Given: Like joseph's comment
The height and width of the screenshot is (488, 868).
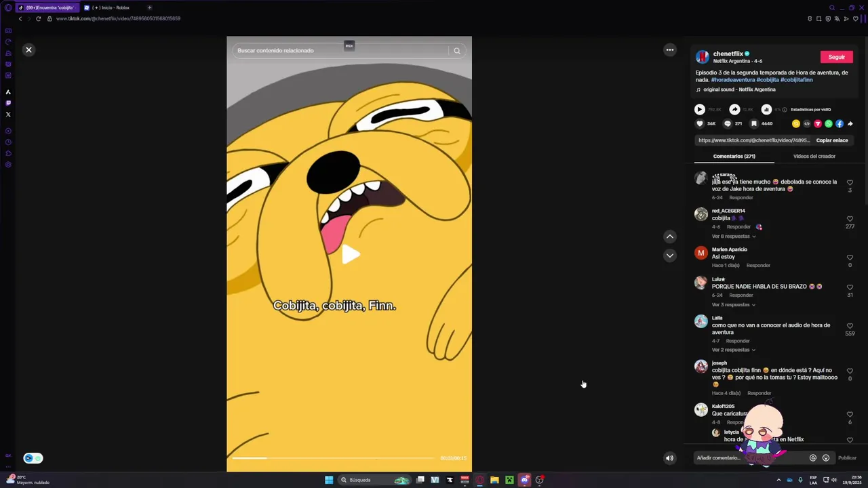Looking at the screenshot, I should point(850,371).
